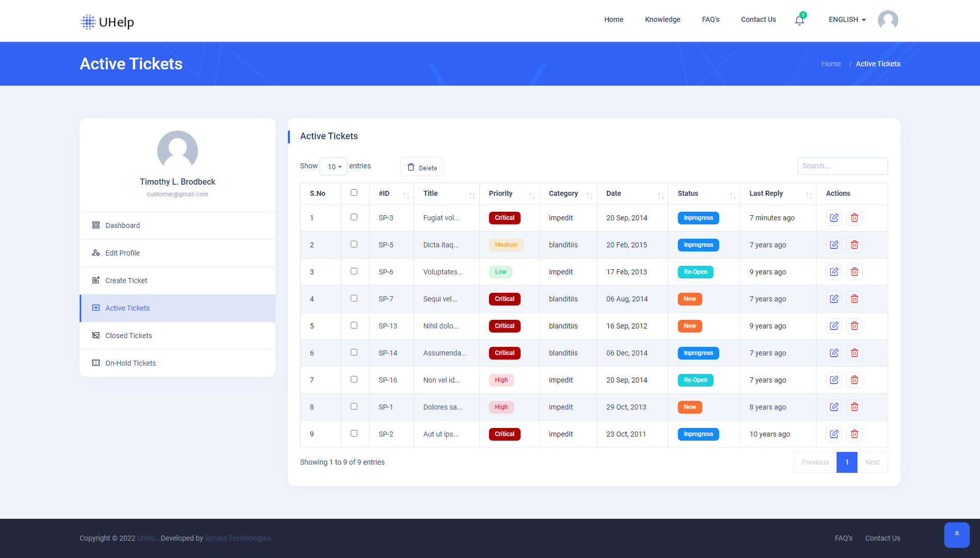Click the Create Ticket icon in the sidebar

tap(95, 280)
